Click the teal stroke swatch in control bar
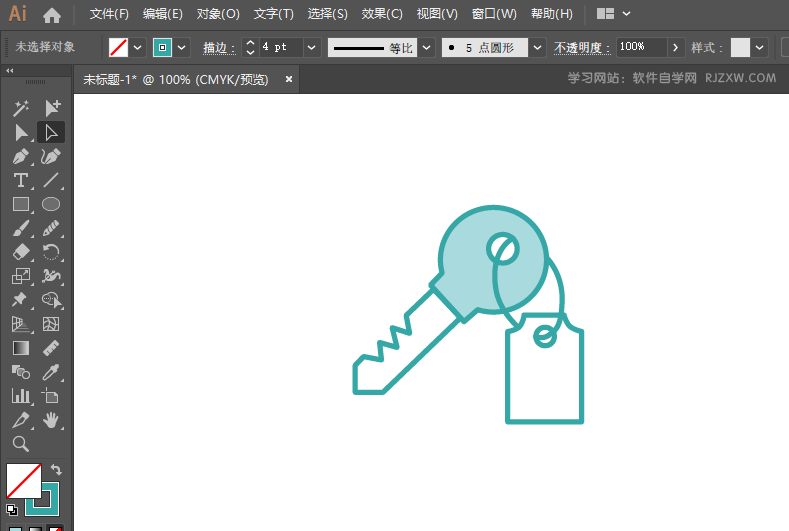The width and height of the screenshot is (789, 531). pyautogui.click(x=163, y=48)
